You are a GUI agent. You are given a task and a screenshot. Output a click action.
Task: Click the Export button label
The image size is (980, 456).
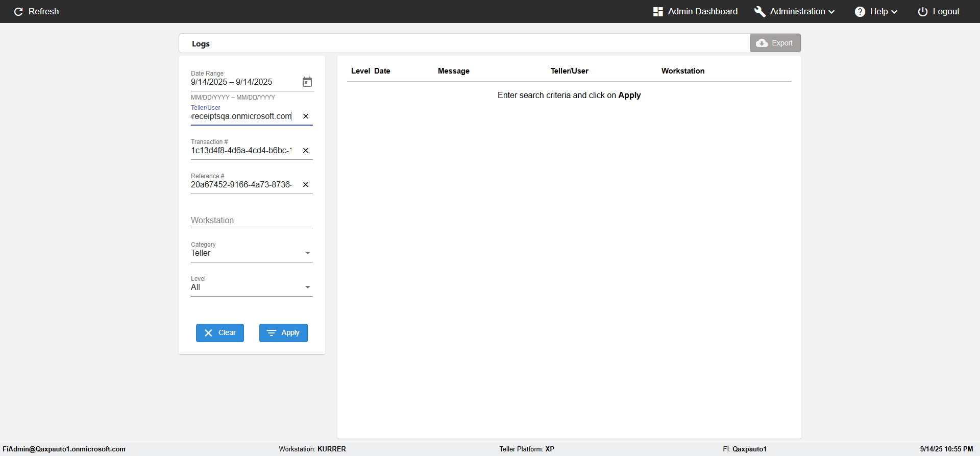[782, 43]
